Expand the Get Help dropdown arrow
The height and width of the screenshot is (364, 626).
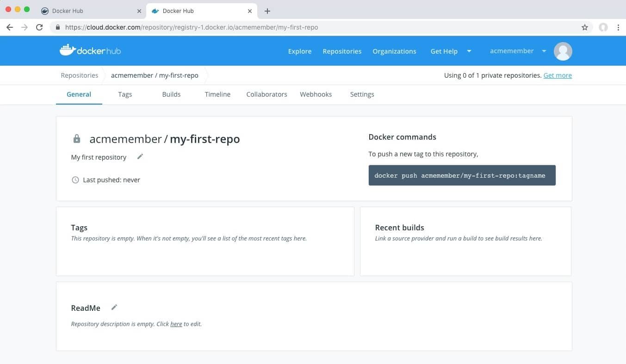coord(469,51)
